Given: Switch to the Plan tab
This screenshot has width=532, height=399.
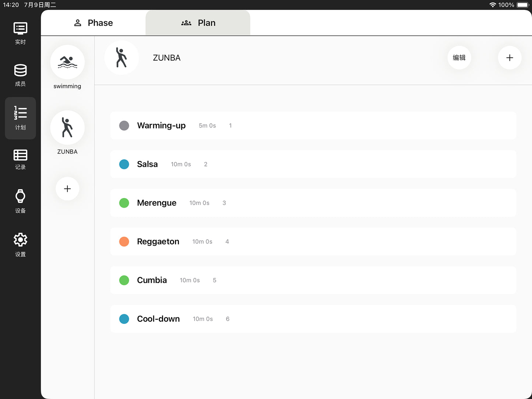Looking at the screenshot, I should 198,23.
